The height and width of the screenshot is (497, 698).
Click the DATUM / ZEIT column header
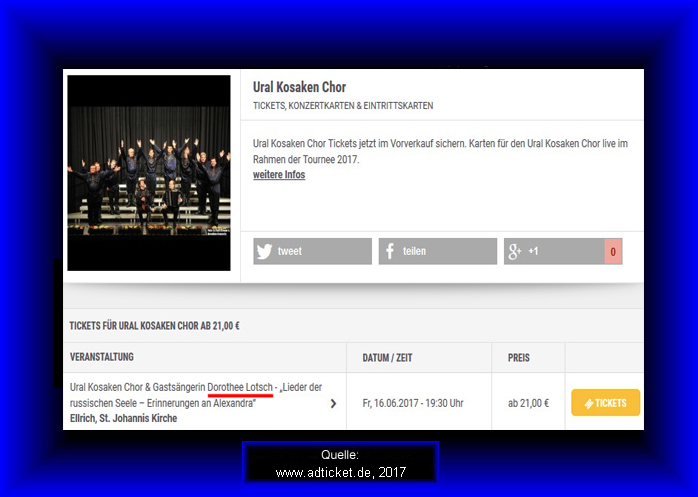[x=387, y=358]
